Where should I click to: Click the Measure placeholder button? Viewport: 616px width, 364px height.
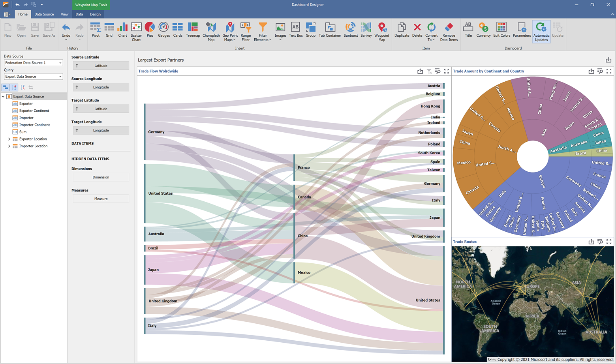tap(101, 199)
